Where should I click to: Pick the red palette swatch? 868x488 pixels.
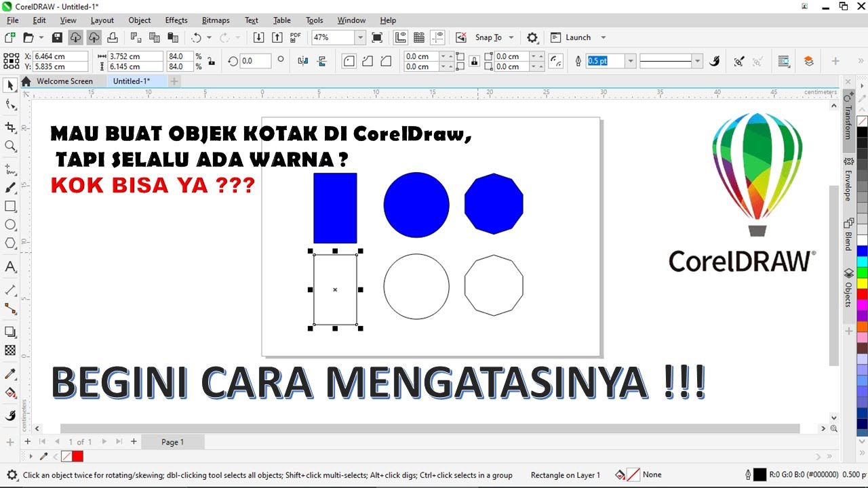[x=862, y=294]
